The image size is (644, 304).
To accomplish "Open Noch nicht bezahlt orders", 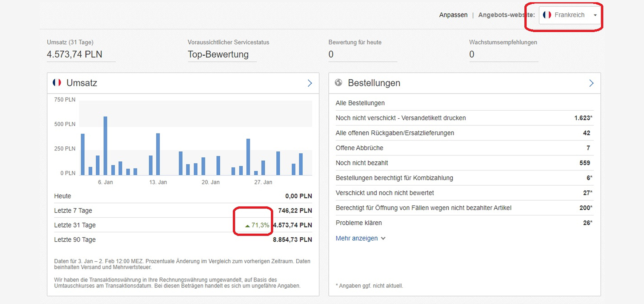I will (x=361, y=163).
